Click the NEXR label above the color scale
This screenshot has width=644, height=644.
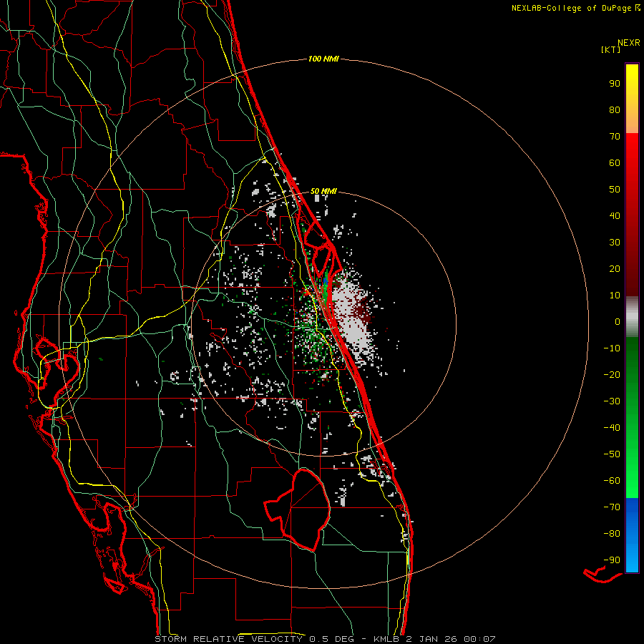[629, 43]
